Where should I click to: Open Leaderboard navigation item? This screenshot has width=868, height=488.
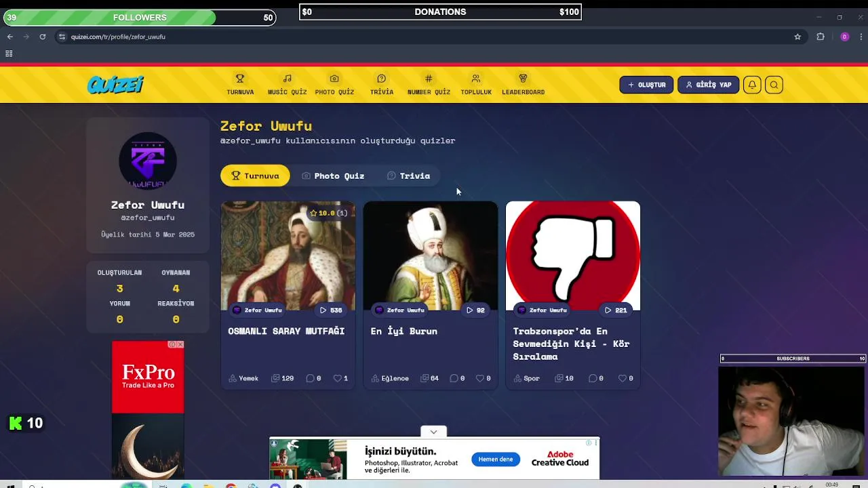(x=523, y=85)
